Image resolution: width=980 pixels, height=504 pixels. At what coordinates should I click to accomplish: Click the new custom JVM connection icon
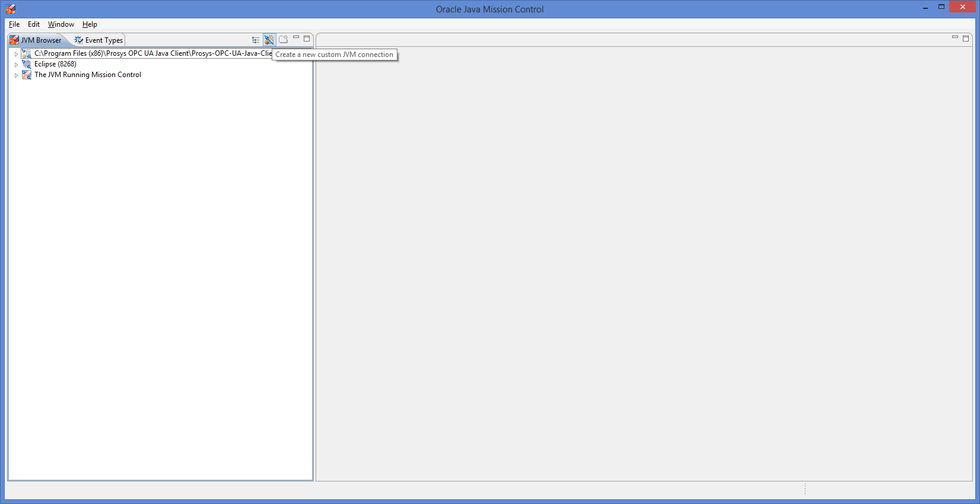click(269, 40)
